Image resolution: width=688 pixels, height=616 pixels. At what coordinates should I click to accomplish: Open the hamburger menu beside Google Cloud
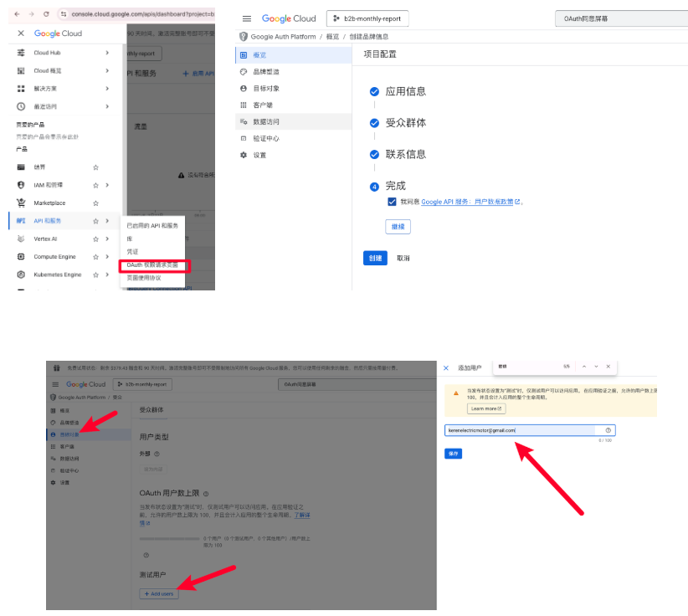247,18
